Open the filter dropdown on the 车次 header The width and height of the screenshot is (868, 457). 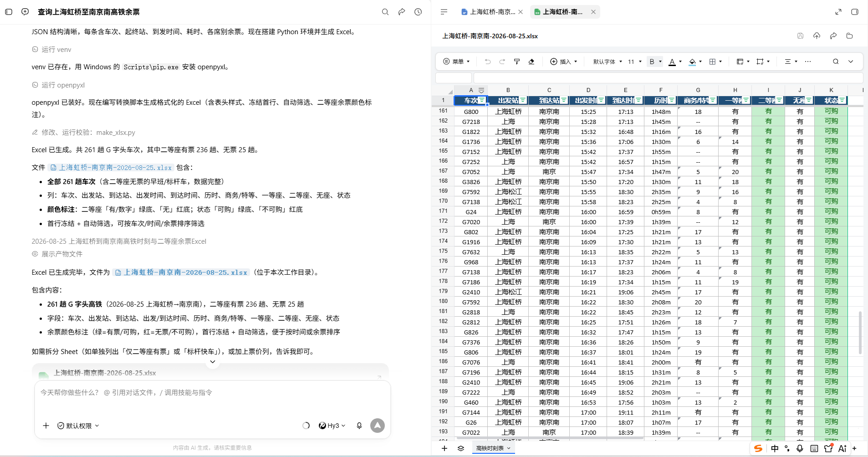point(482,100)
